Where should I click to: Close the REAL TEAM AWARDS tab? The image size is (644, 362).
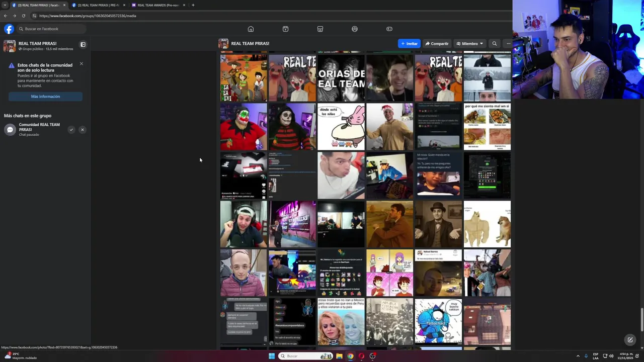click(x=184, y=5)
